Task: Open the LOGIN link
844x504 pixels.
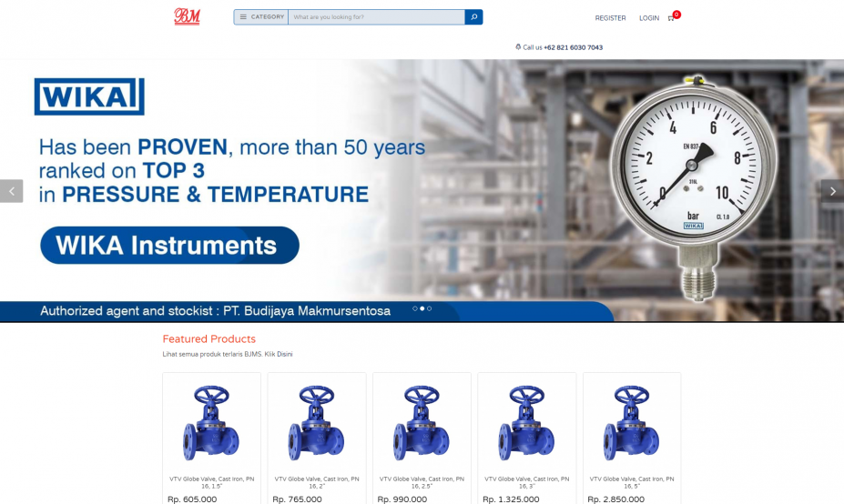Action: (x=649, y=18)
